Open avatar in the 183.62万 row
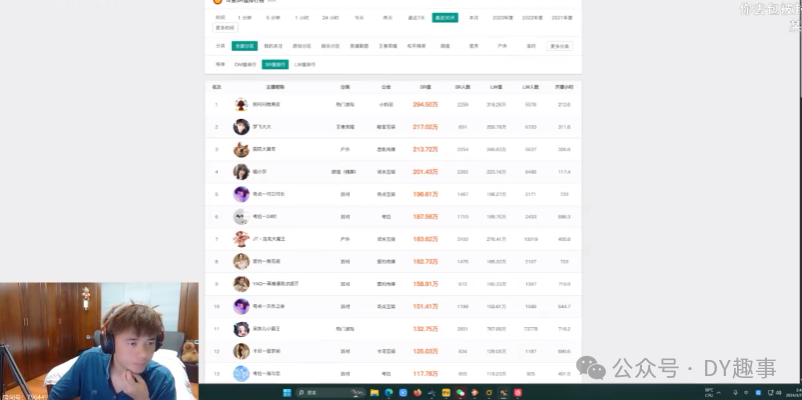 (x=241, y=239)
